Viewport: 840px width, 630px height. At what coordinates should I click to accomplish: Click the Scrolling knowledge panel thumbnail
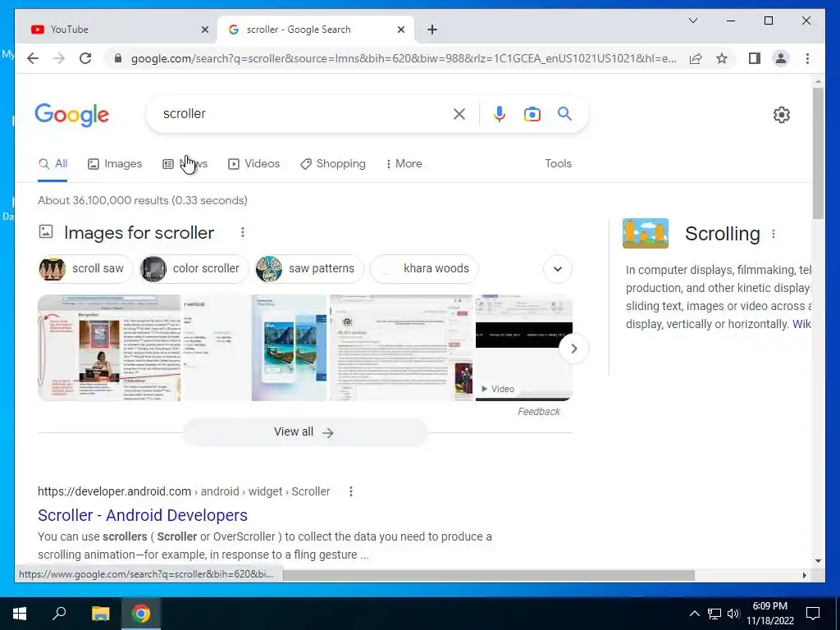point(645,233)
